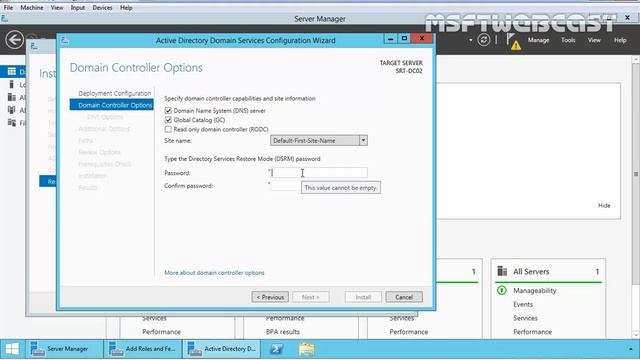This screenshot has height=360, width=640.
Task: Open the Machine menu
Action: [x=32, y=7]
